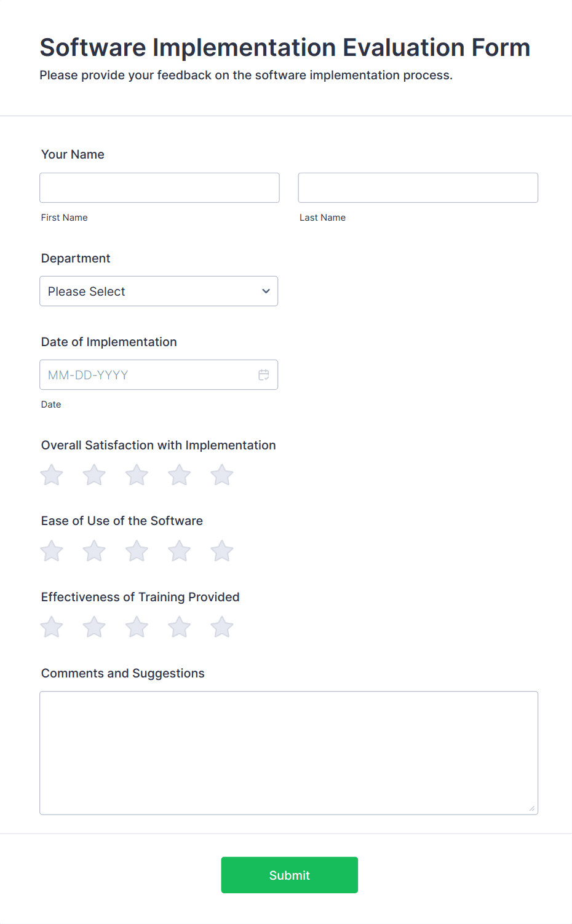
Task: Select the first star under Ease of Use
Action: pos(51,551)
